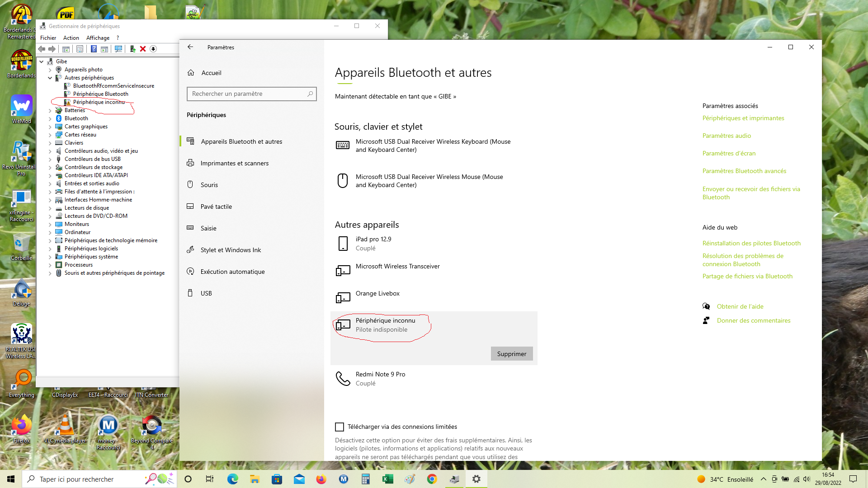Select USB in settings sidebar
Image resolution: width=868 pixels, height=488 pixels.
(251, 293)
